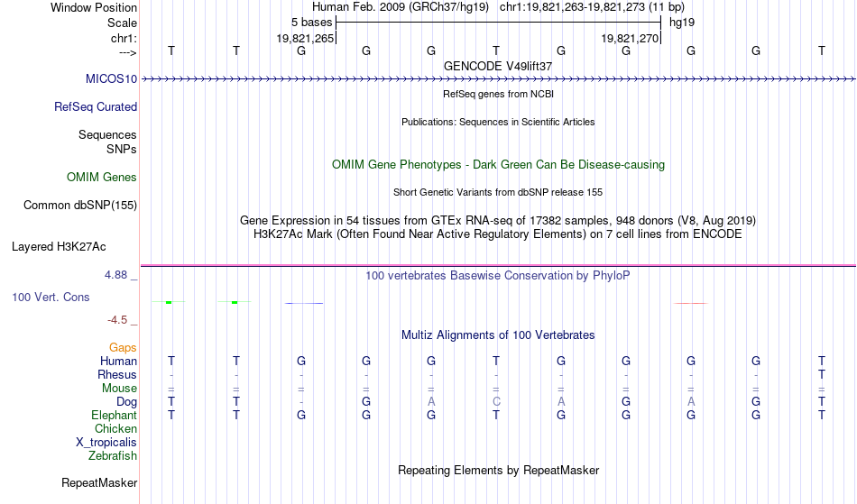
Task: Click the 100 vertebrates Basewise Conservation title
Action: coord(498,275)
